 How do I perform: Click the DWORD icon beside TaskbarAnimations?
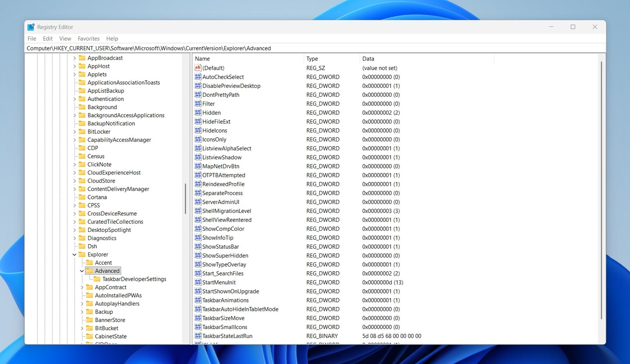point(198,300)
